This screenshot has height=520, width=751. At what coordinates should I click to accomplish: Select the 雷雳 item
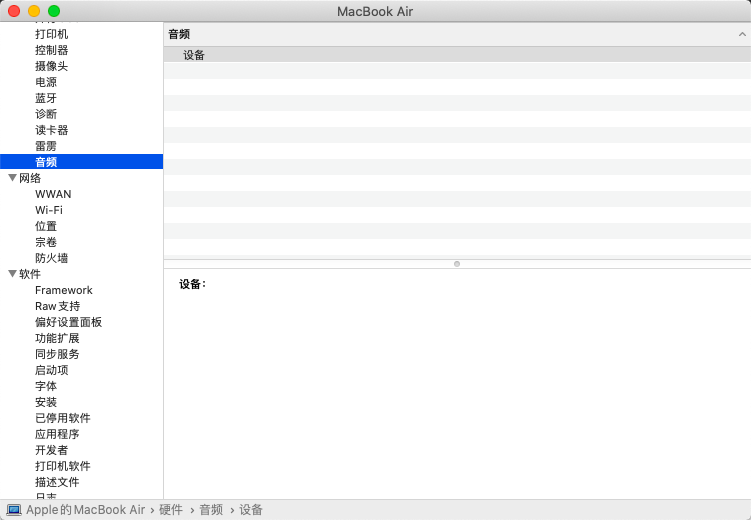pyautogui.click(x=46, y=146)
